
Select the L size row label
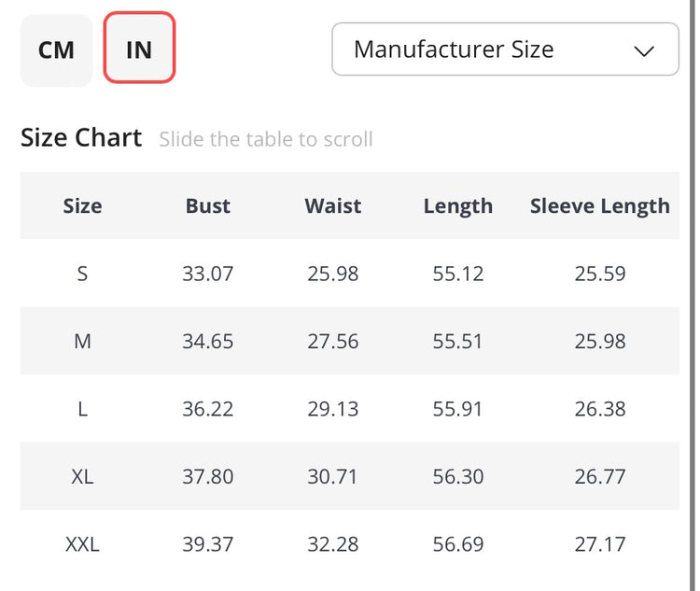point(82,409)
